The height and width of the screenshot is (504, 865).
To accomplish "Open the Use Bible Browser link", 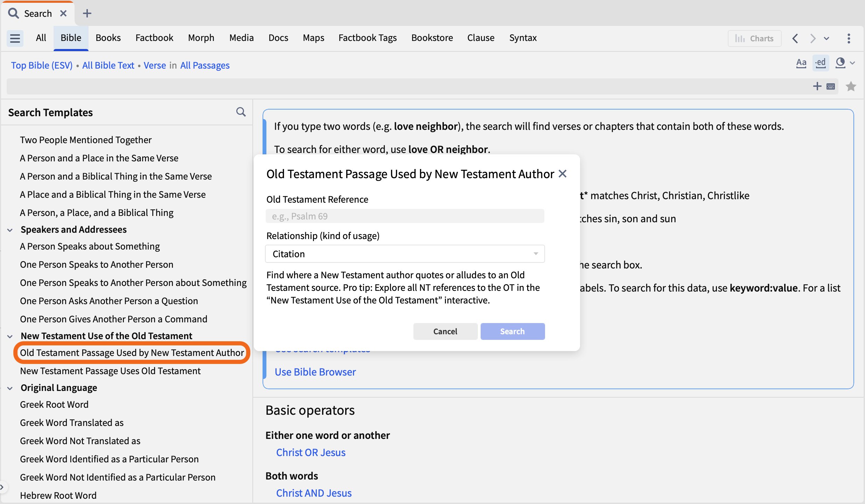I will tap(315, 372).
